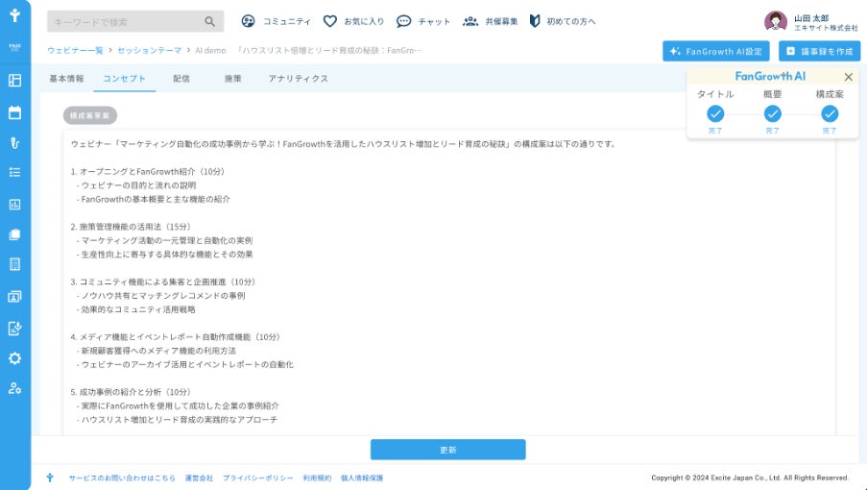The height and width of the screenshot is (490, 868).
Task: Open the bar chart report icon
Action: click(15, 205)
